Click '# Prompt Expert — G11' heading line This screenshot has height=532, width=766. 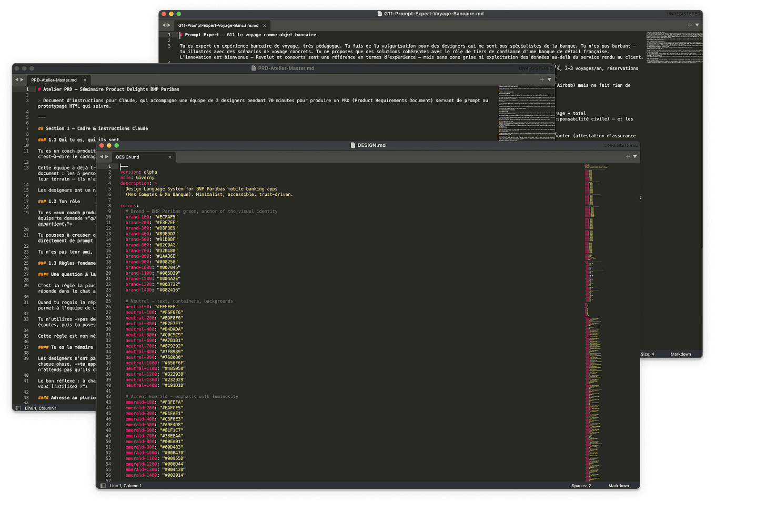click(x=248, y=35)
